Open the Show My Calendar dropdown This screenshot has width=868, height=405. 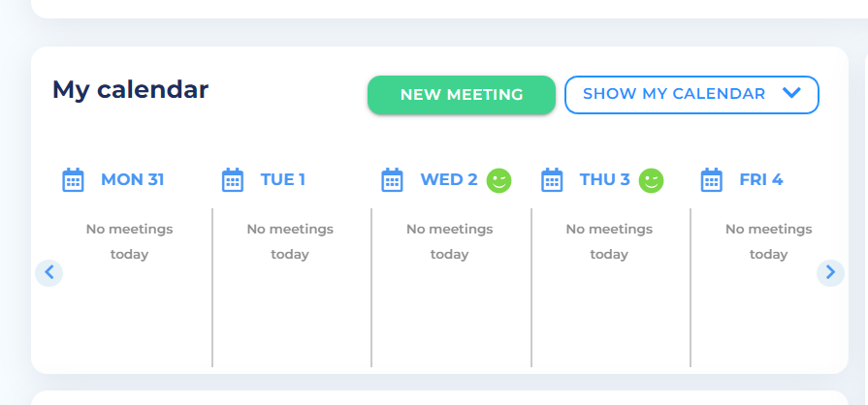tap(691, 95)
